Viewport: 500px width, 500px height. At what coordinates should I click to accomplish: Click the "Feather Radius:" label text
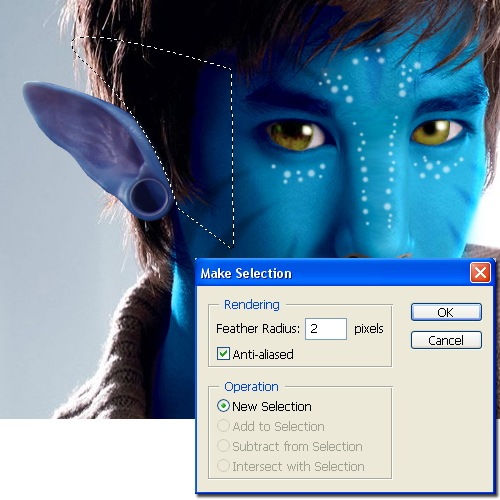[258, 329]
